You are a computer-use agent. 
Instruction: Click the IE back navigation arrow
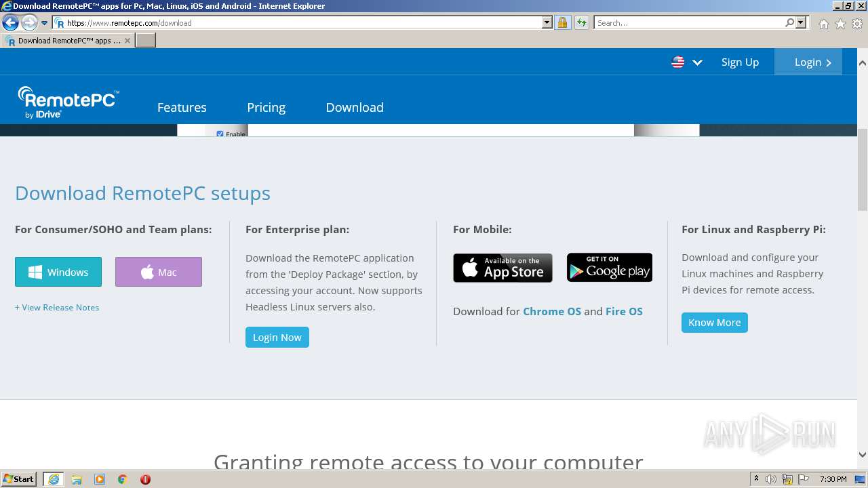pos(10,23)
